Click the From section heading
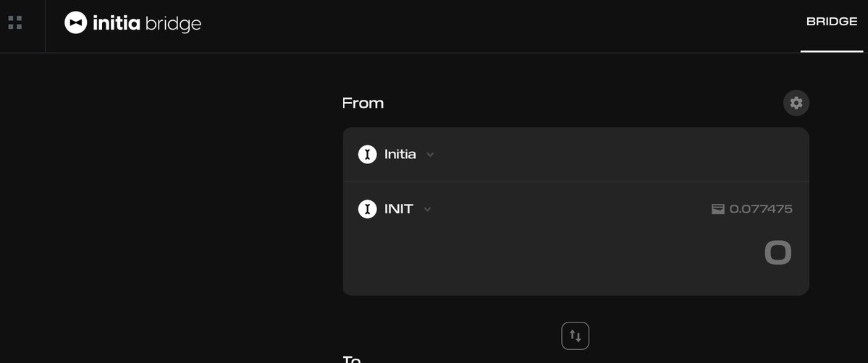Screen dimensions: 868x363 pos(363,103)
